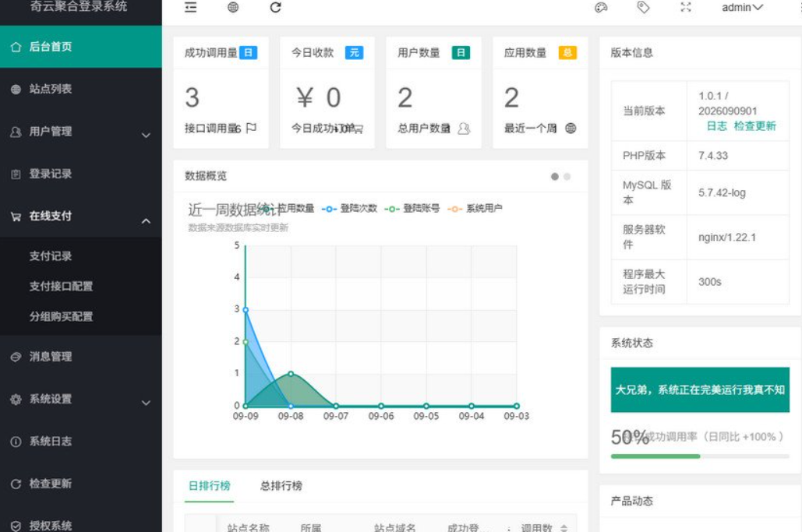The height and width of the screenshot is (532, 802).
Task: Click the 登录记录 clipboard icon
Action: [x=16, y=174]
